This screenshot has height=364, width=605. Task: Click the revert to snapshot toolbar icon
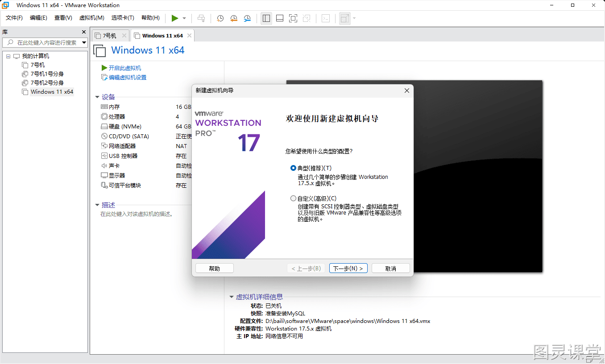[234, 18]
